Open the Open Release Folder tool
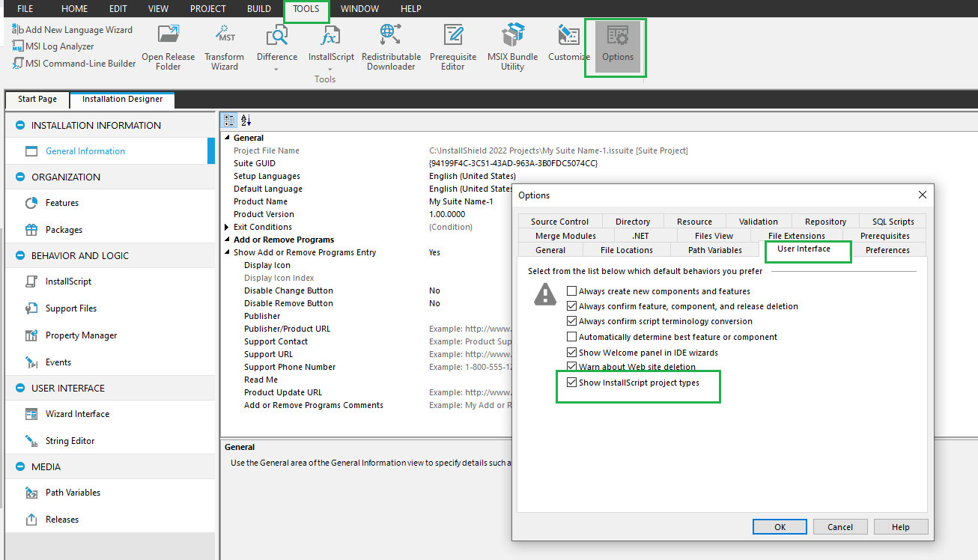The height and width of the screenshot is (560, 978). tap(168, 46)
